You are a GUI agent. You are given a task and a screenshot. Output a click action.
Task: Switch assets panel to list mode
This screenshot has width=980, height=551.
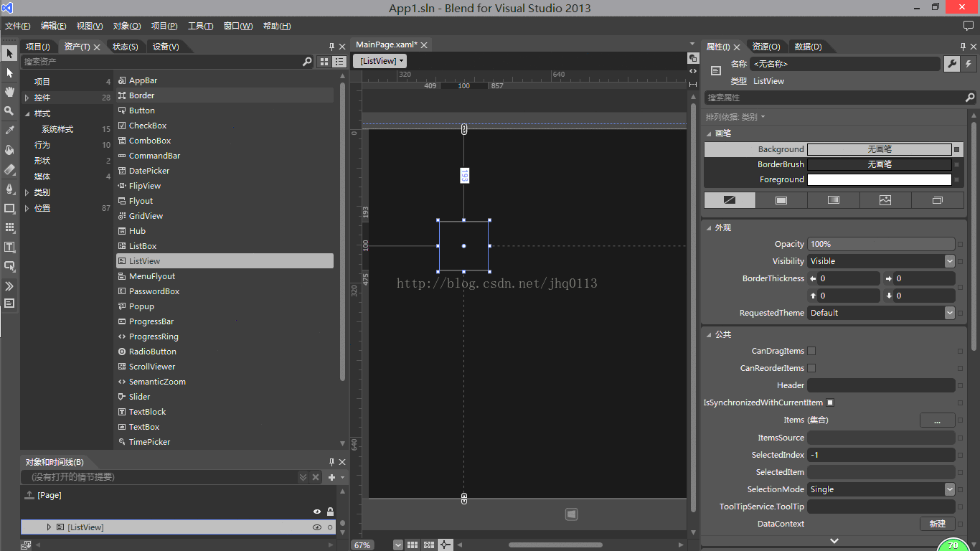coord(339,62)
